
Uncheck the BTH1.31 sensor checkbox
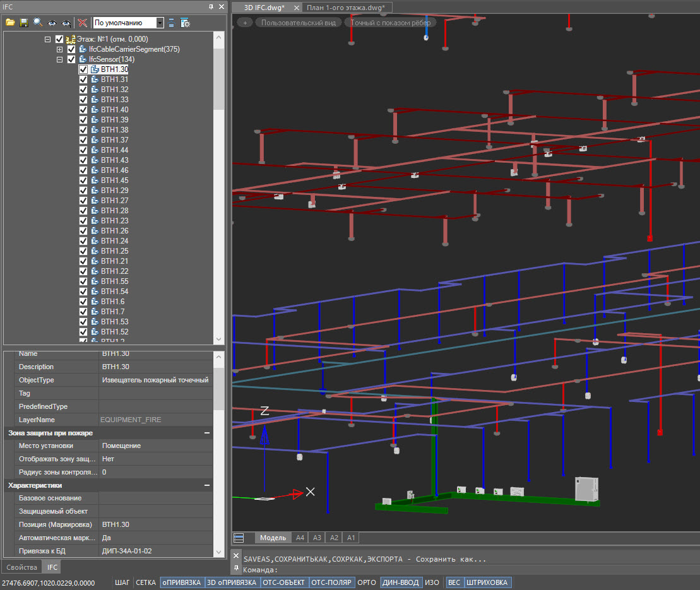83,80
